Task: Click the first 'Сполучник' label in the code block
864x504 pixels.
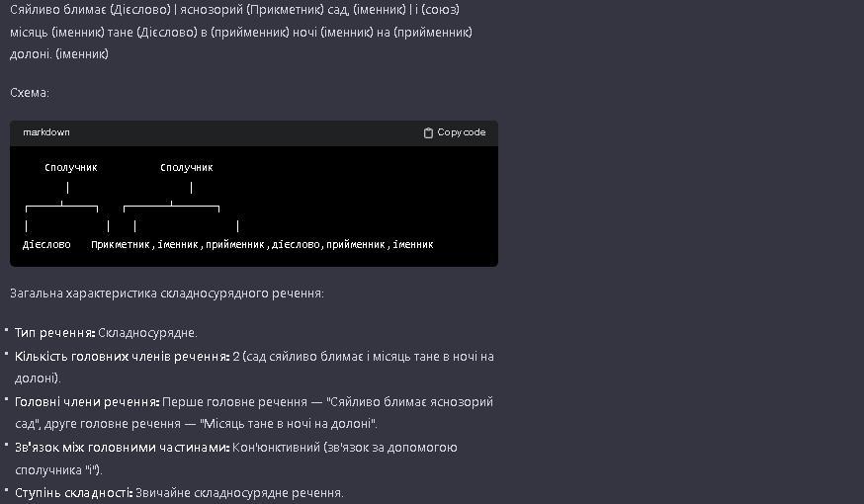Action: click(x=70, y=167)
